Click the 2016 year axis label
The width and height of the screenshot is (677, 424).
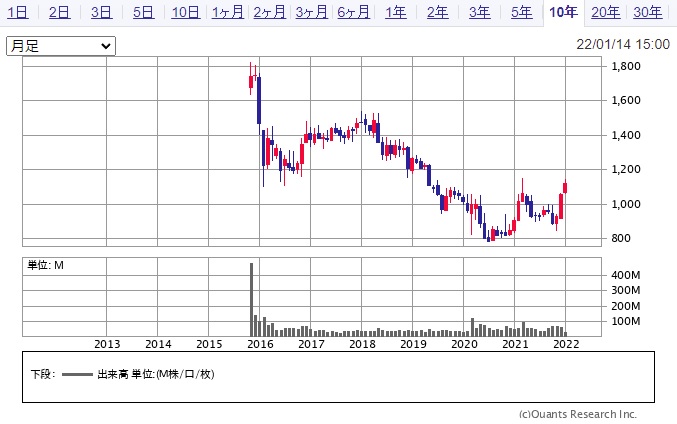(x=260, y=344)
